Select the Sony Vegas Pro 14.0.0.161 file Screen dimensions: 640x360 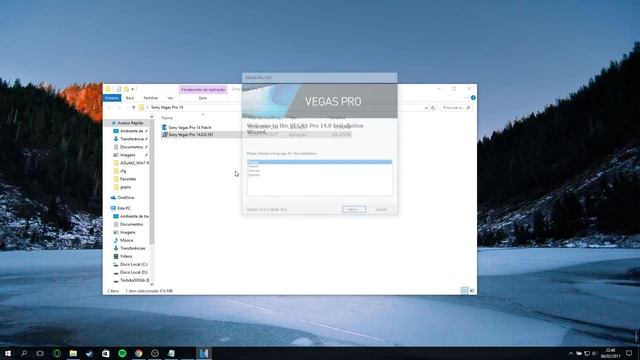click(191, 134)
